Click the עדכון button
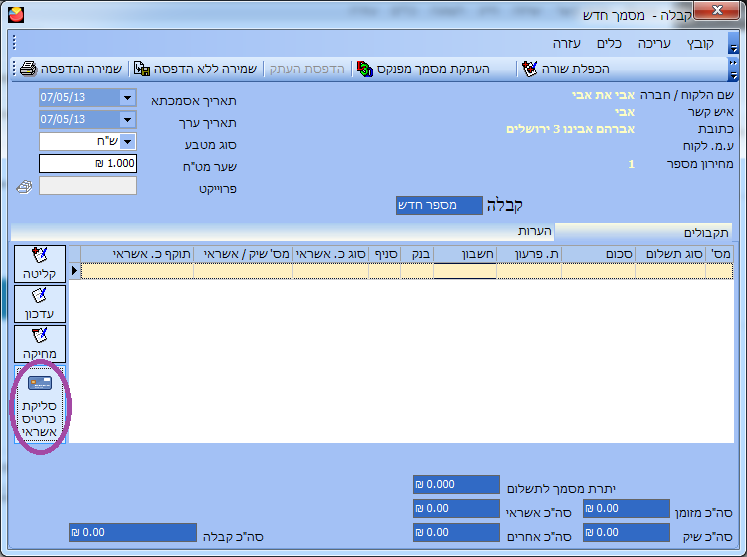747x557 pixels. pos(40,304)
